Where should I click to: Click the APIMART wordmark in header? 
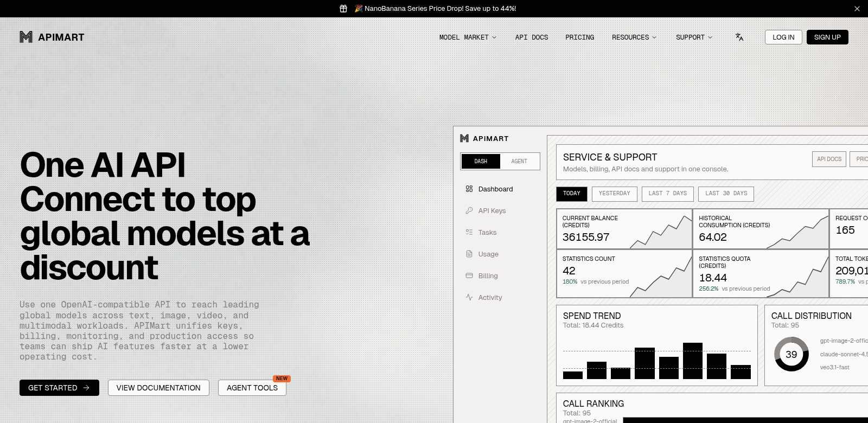coord(61,37)
